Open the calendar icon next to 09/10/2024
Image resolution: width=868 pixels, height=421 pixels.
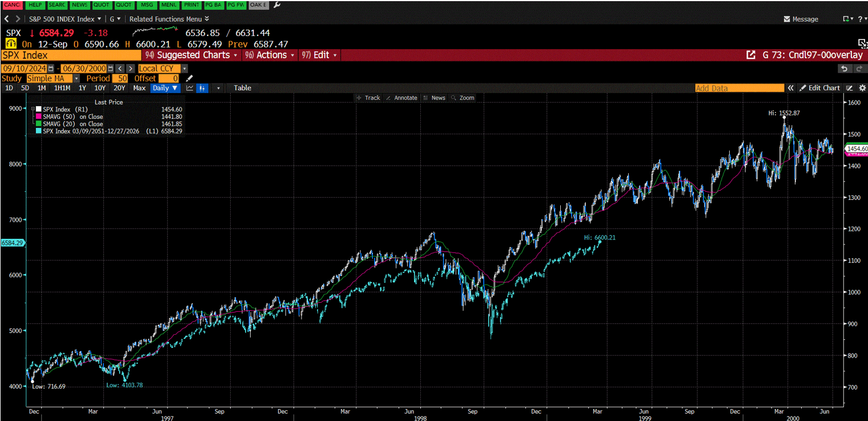point(50,68)
